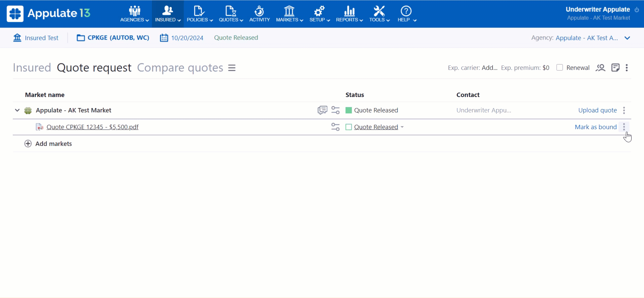Viewport: 644px width, 298px height.
Task: Click the power logout icon
Action: coord(637,10)
